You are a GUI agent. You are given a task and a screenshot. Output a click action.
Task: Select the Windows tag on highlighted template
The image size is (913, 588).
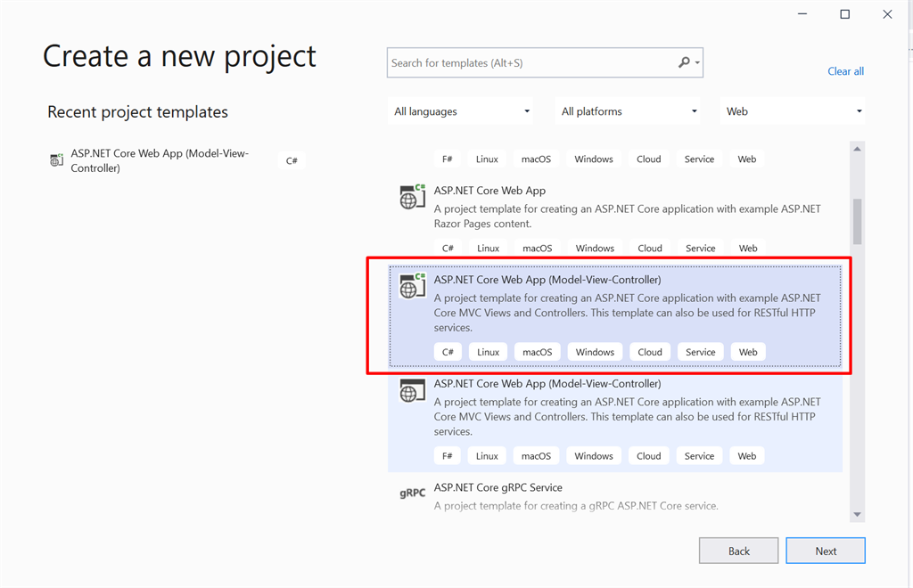click(594, 351)
